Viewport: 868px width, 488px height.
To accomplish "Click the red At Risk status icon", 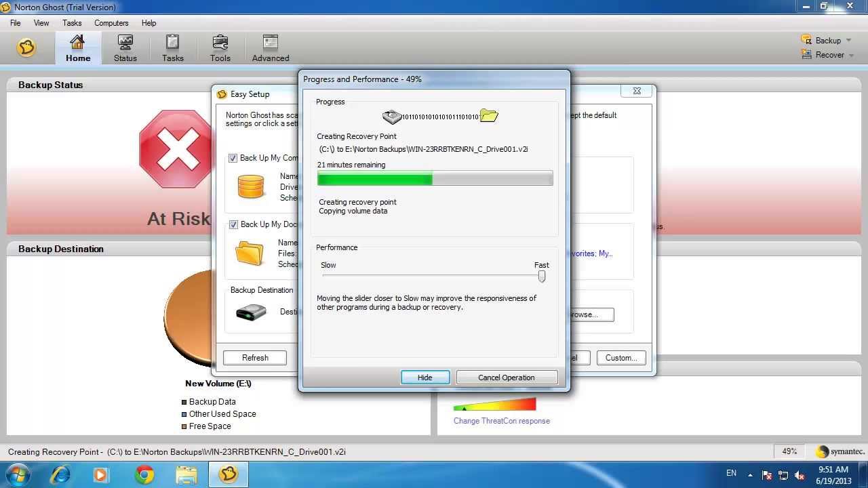I will point(176,149).
